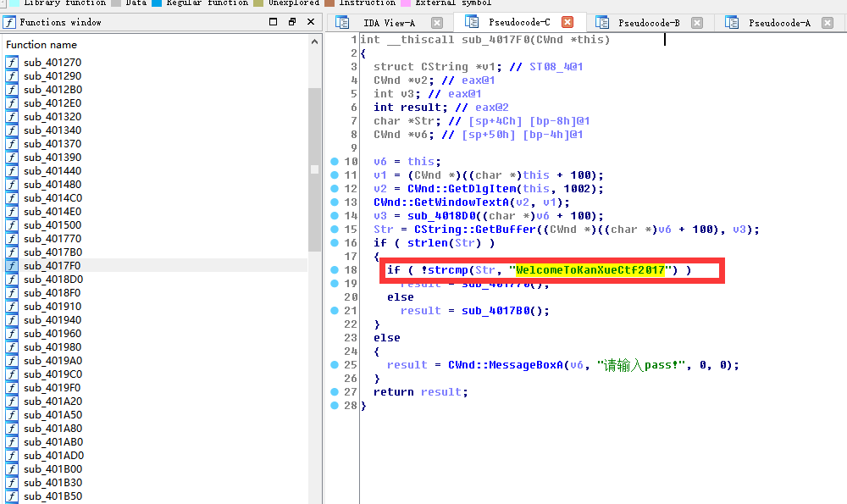Toggle breakpoint dot on line 12
The image size is (847, 504).
(x=335, y=189)
